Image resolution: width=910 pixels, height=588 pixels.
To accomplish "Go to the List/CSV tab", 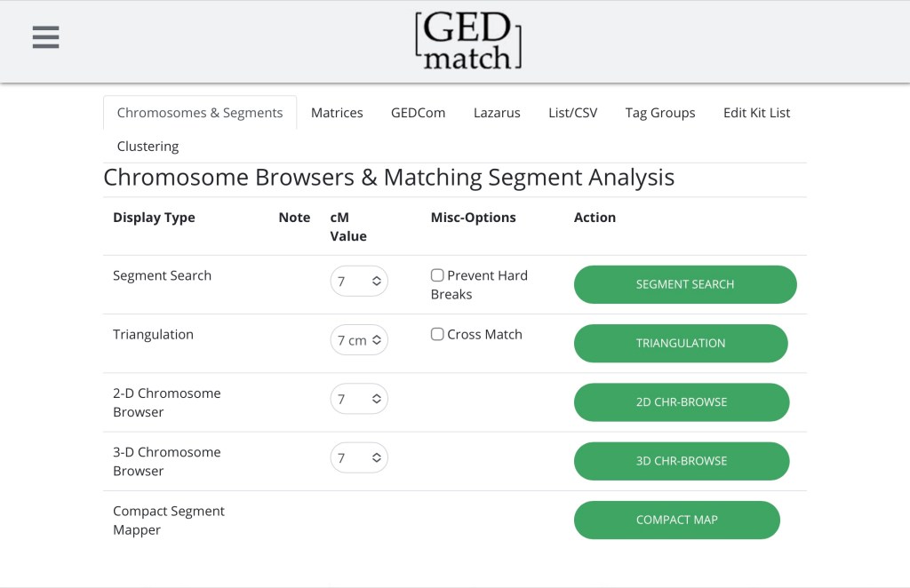I will tap(572, 113).
